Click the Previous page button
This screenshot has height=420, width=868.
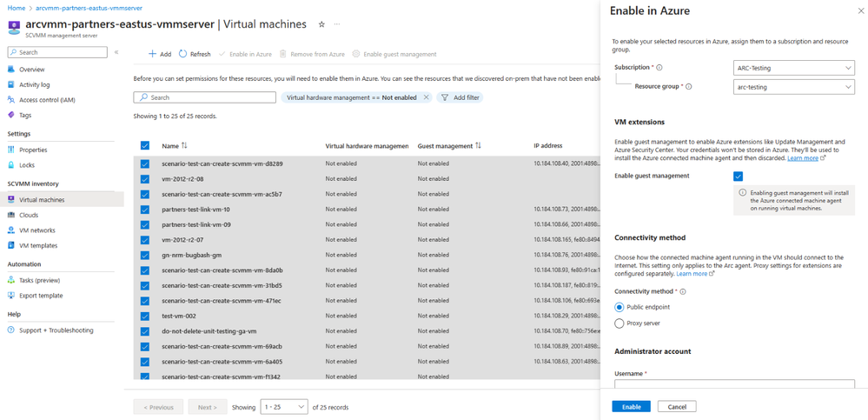pos(158,407)
